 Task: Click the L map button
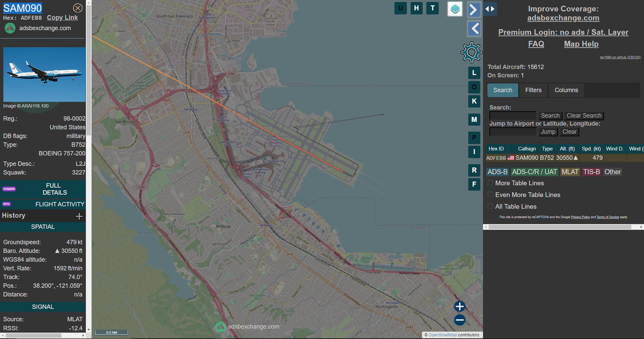[474, 73]
